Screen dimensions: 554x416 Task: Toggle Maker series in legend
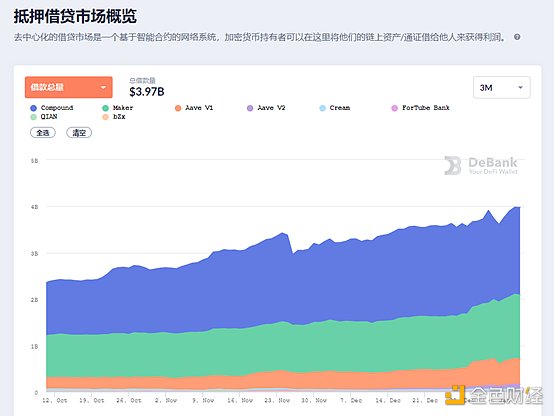click(x=117, y=108)
